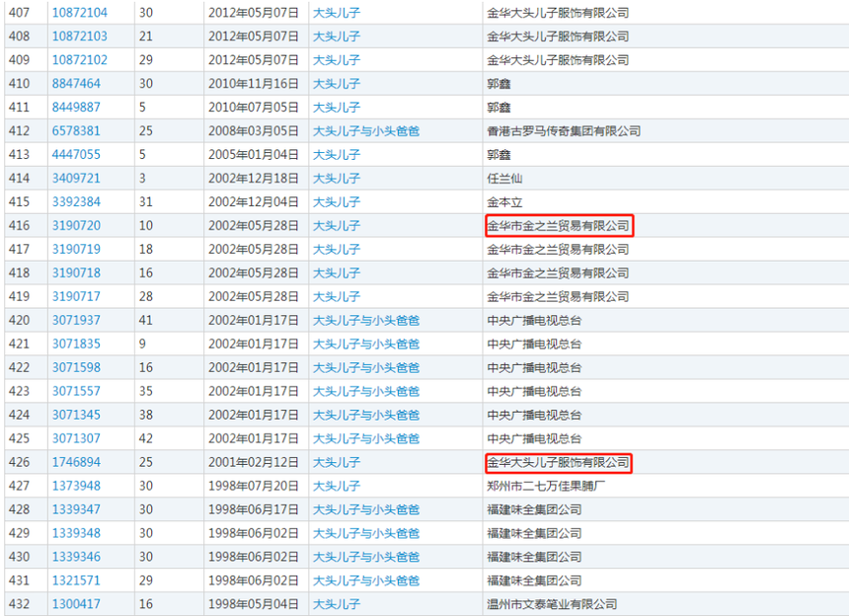Click 大头儿子与小头爸爸 link in row 420

coord(366,321)
